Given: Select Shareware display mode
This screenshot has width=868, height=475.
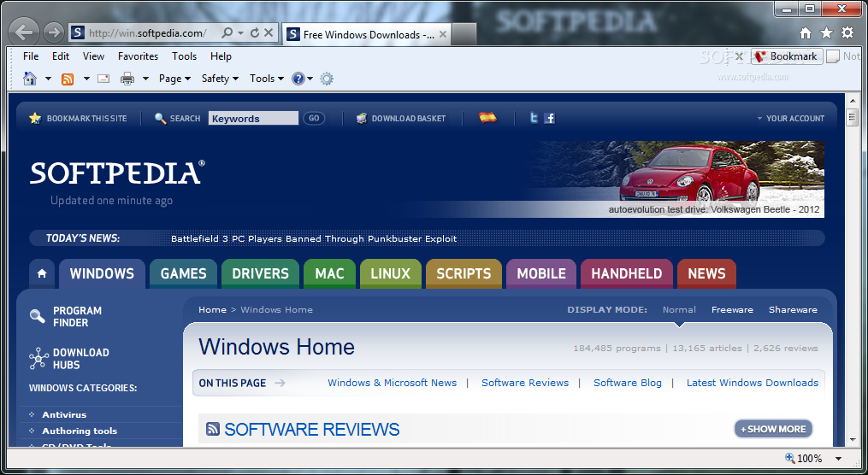Looking at the screenshot, I should point(793,309).
